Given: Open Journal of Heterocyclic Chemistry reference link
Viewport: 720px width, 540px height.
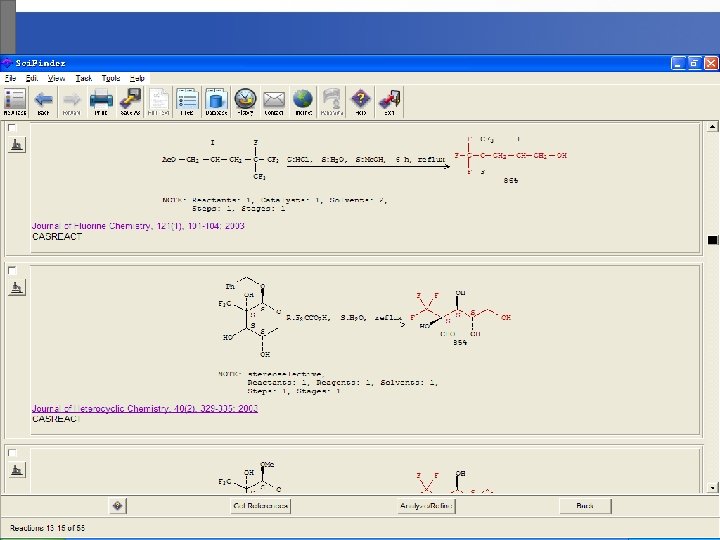Looking at the screenshot, I should [x=145, y=409].
